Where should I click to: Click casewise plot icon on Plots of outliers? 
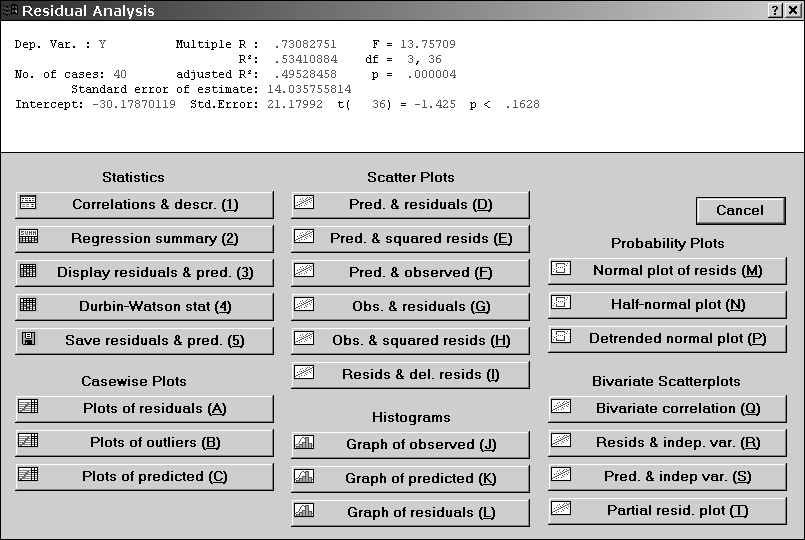(x=28, y=440)
